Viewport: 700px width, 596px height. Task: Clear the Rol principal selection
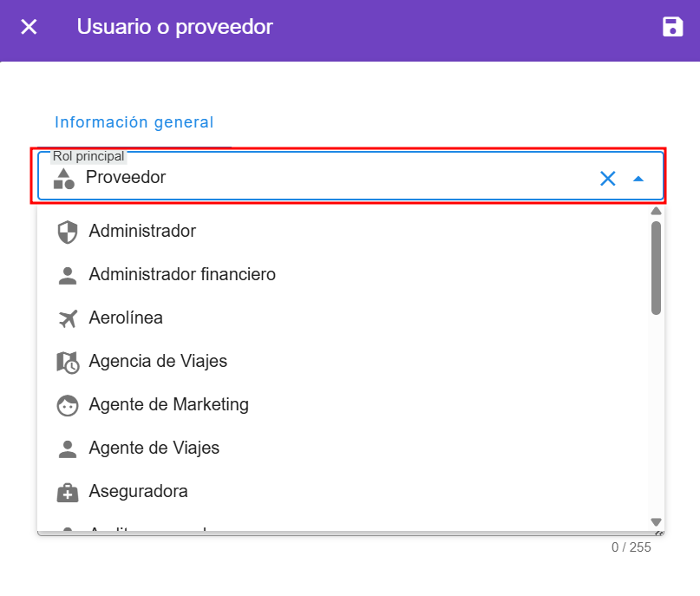pyautogui.click(x=607, y=179)
